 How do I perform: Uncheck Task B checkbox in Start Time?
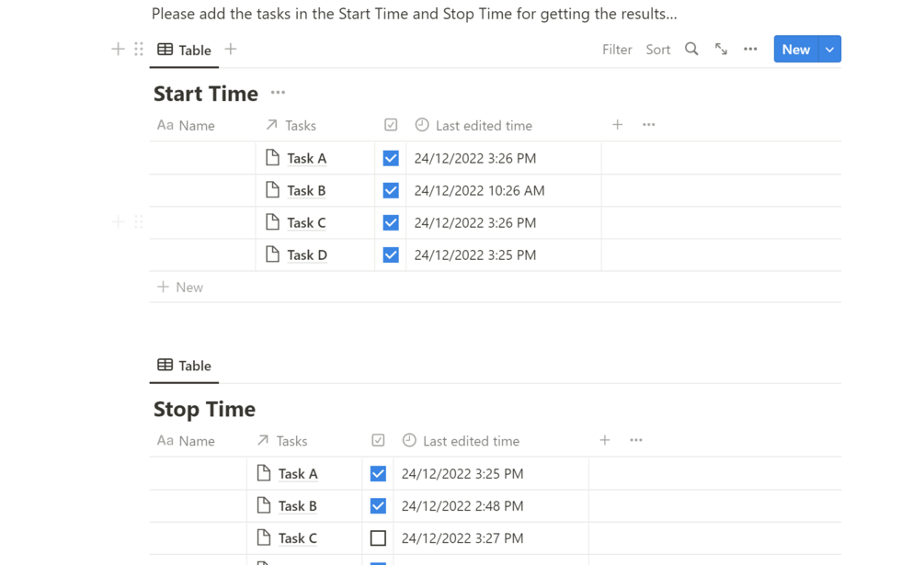[391, 190]
